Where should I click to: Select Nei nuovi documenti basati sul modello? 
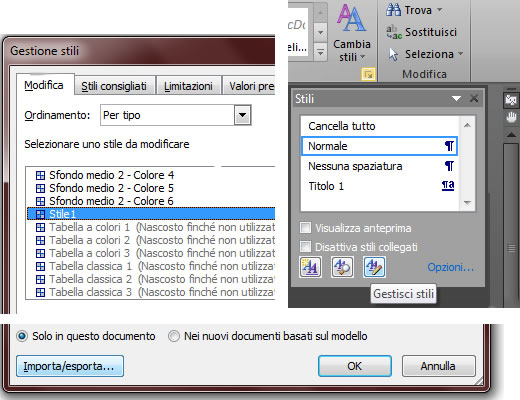(174, 336)
